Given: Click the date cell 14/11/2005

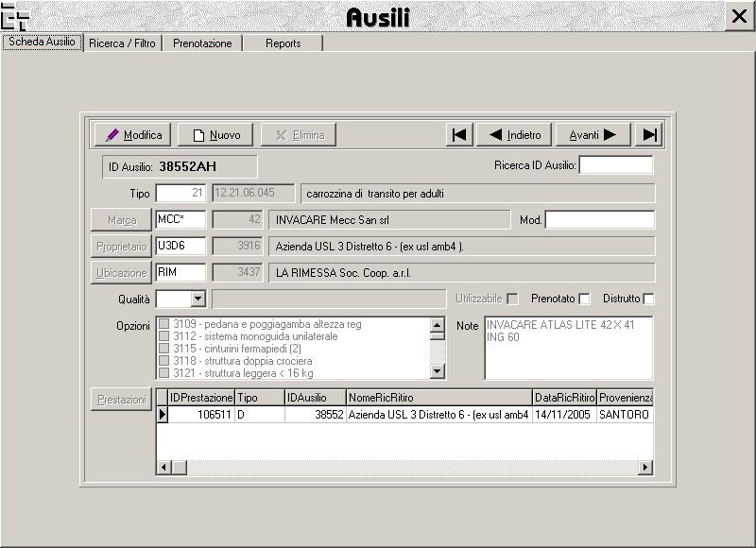Looking at the screenshot, I should pos(564,415).
